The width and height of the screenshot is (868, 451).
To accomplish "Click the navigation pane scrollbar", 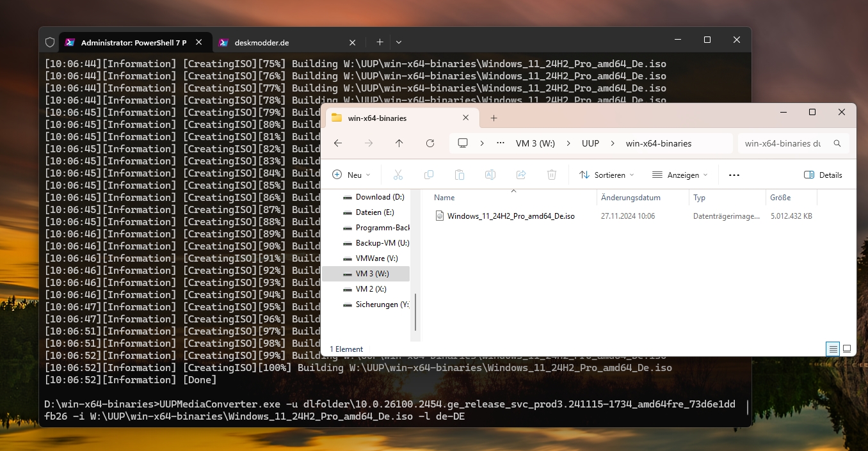I will point(416,312).
